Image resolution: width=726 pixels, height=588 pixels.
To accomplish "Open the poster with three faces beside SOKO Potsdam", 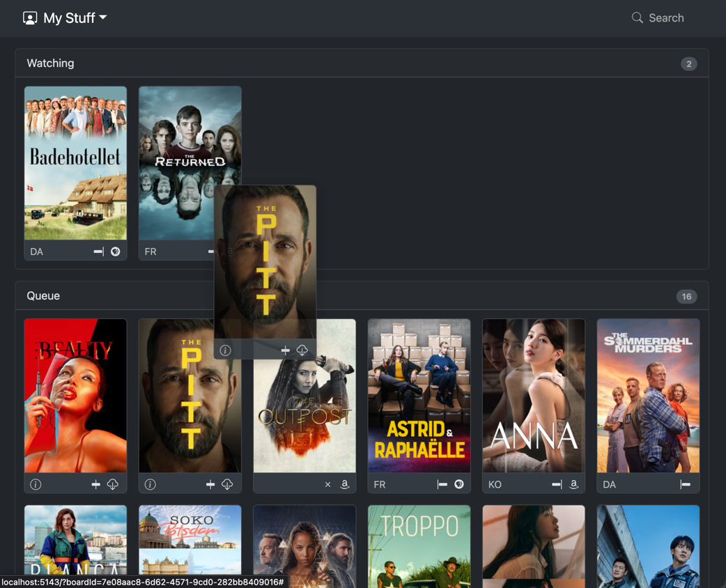I will pyautogui.click(x=304, y=546).
